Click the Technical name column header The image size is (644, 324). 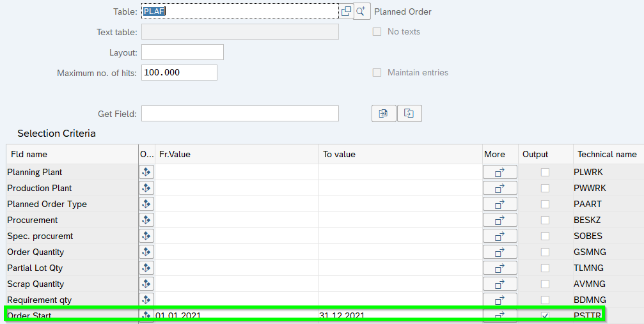(x=607, y=154)
